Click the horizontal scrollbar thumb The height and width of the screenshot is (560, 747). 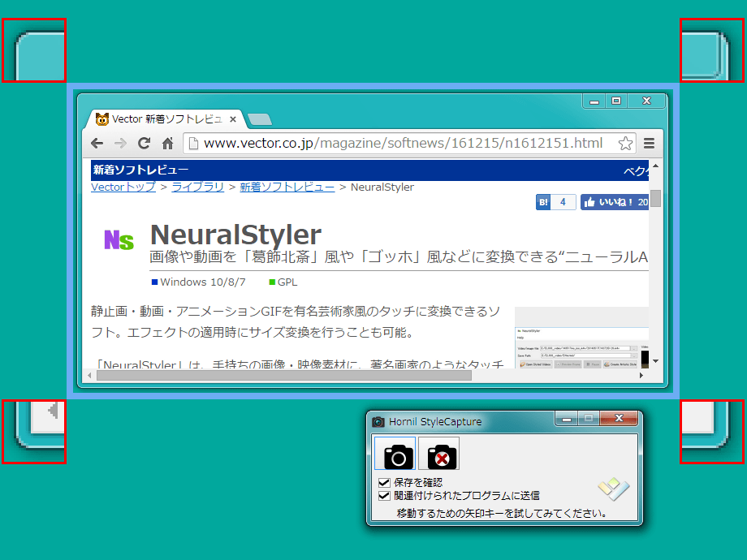click(x=284, y=375)
